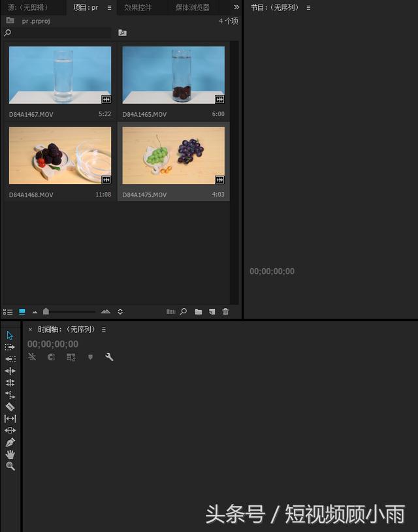Close the 时间轴 timeline panel
418x532 pixels.
pos(30,330)
